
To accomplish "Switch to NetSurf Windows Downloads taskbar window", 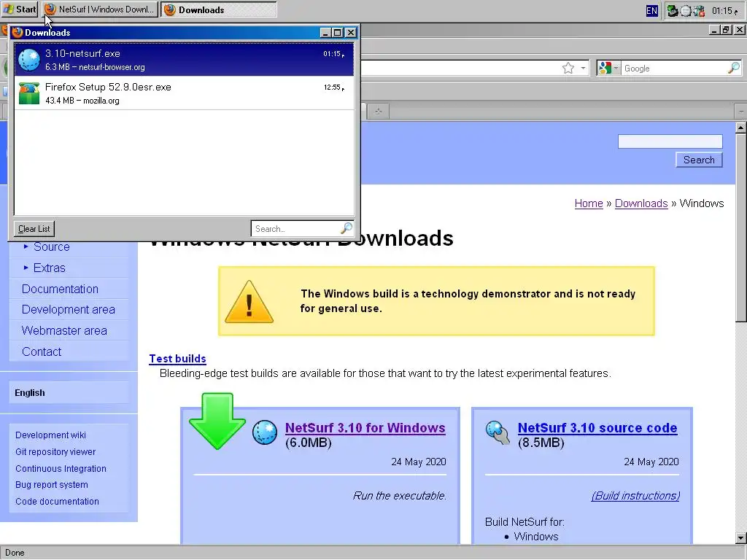I will tap(99, 9).
